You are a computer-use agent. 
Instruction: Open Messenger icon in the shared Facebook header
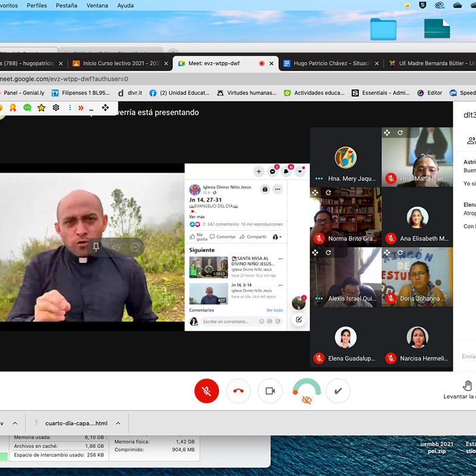[x=273, y=171]
